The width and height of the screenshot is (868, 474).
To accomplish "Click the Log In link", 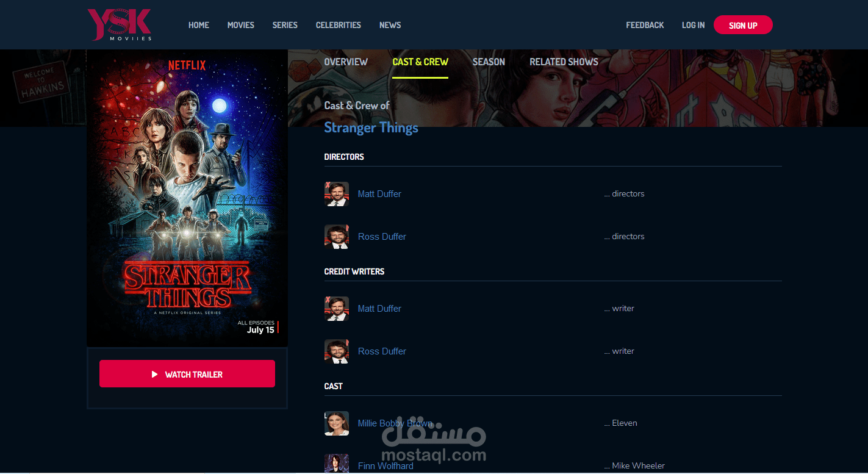I will click(x=693, y=25).
